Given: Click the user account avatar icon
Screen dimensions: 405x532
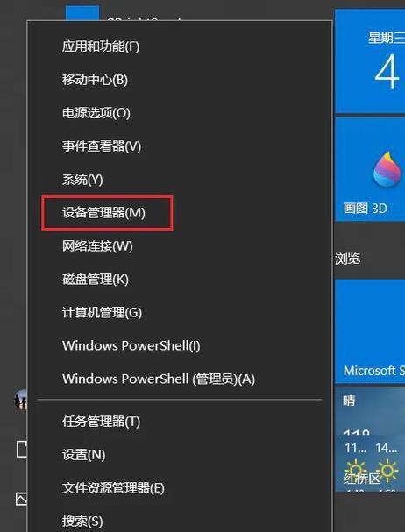Looking at the screenshot, I should pos(20,400).
